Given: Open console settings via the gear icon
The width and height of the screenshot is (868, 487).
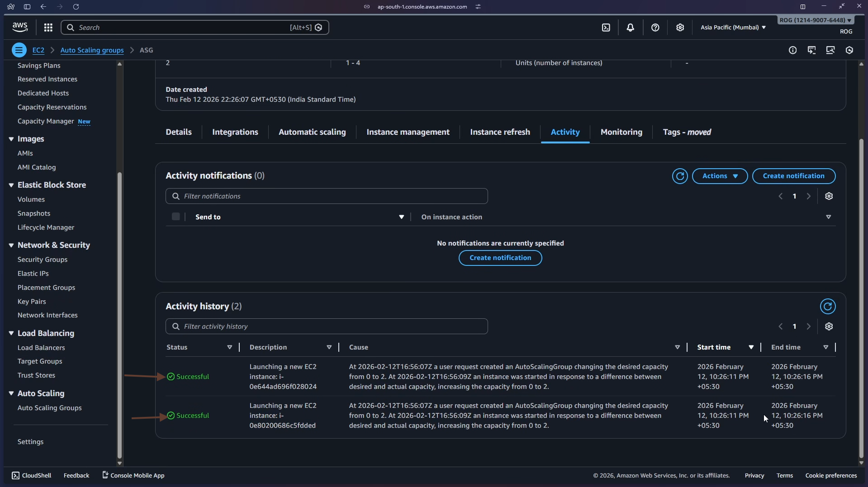Looking at the screenshot, I should pyautogui.click(x=680, y=27).
